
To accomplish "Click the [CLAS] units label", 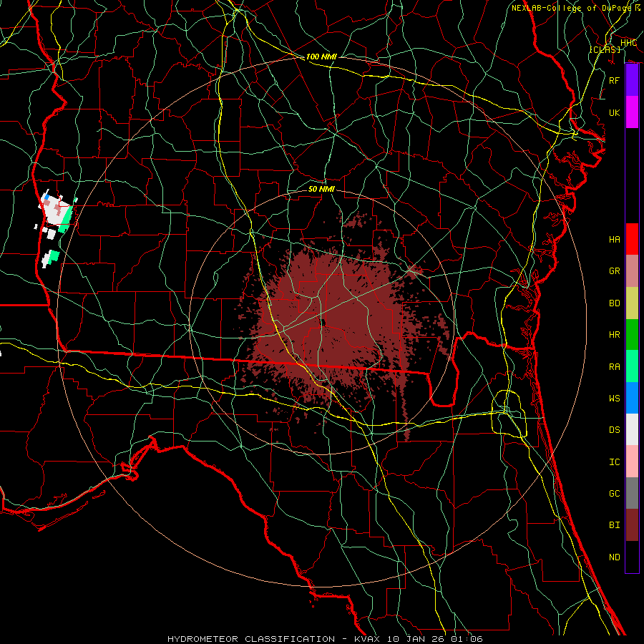I will 605,49.
